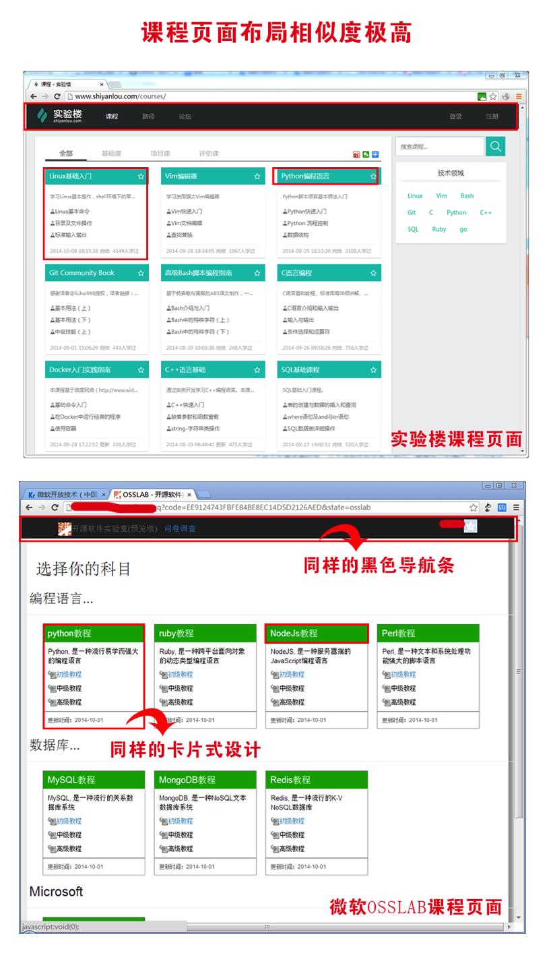The height and width of the screenshot is (980, 551).
Task: Open 初级教程 in the NodeJs教程 card
Action: [292, 675]
